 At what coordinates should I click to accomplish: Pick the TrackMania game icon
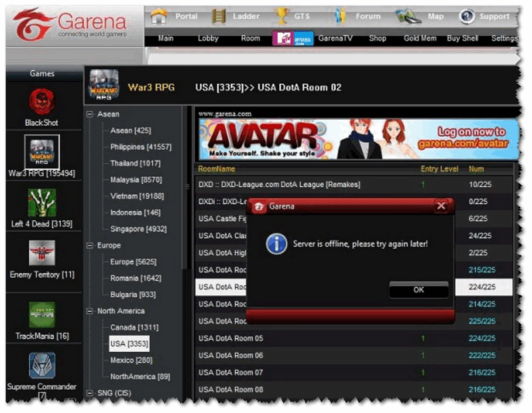coord(42,315)
